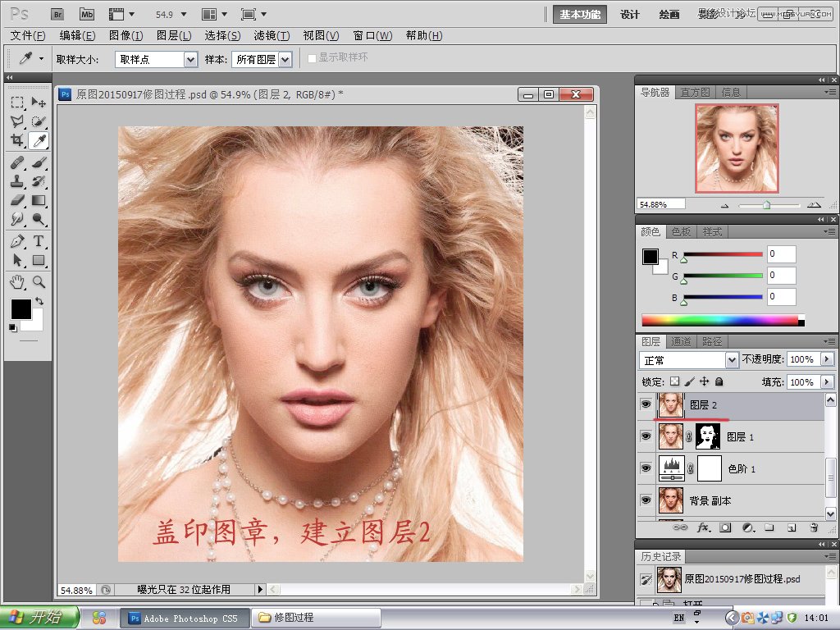
Task: Add a layer style with fx icon
Action: click(x=703, y=527)
